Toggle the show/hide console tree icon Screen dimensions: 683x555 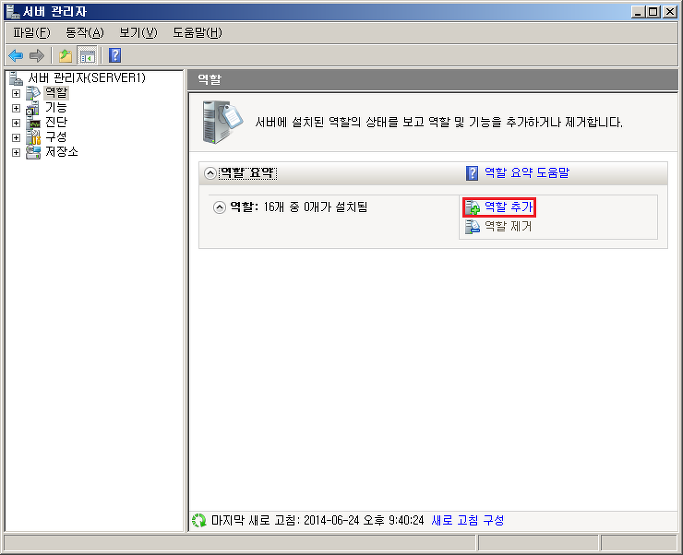click(87, 55)
